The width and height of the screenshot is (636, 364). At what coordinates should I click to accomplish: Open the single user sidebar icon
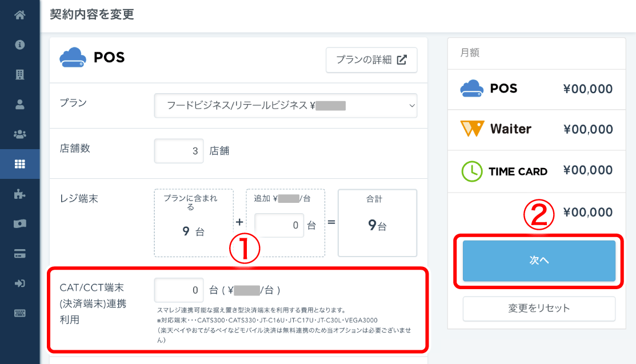pos(20,104)
